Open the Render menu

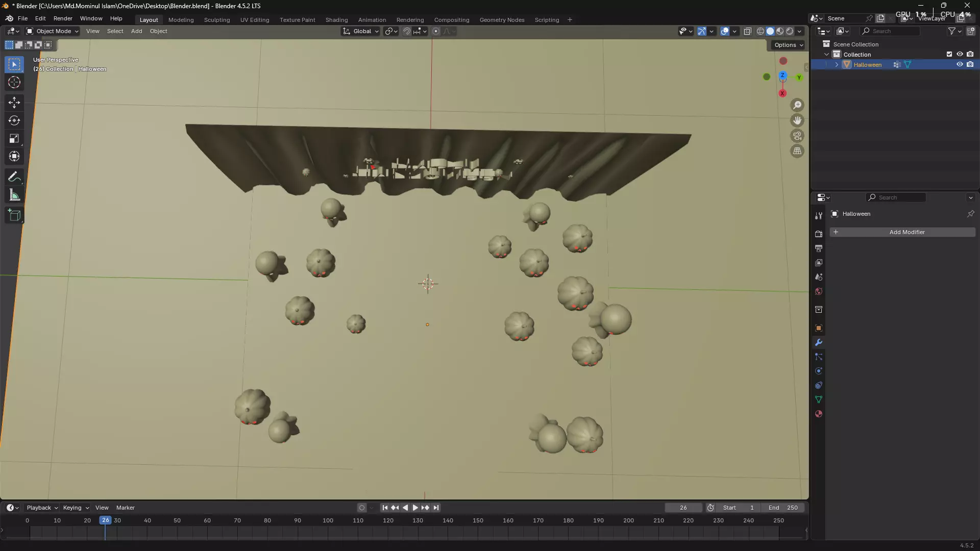[x=63, y=18]
